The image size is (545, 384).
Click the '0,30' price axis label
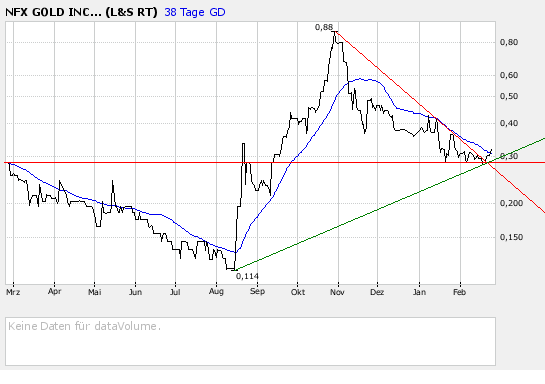(x=509, y=156)
